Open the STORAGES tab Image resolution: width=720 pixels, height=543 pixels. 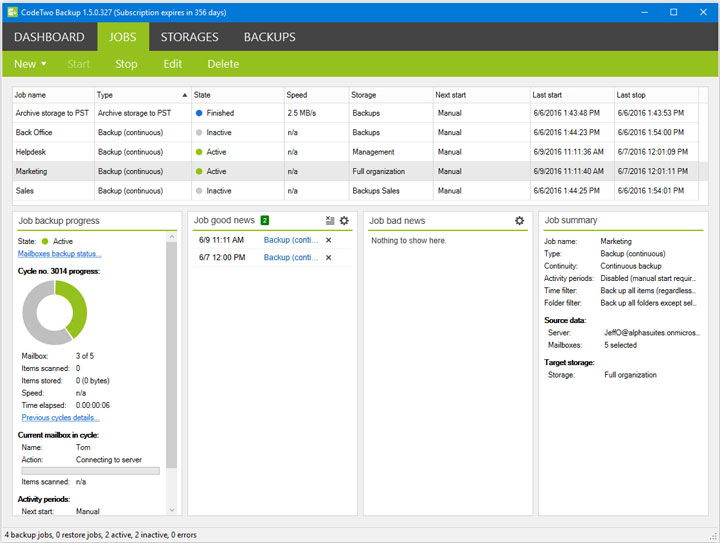click(x=189, y=37)
